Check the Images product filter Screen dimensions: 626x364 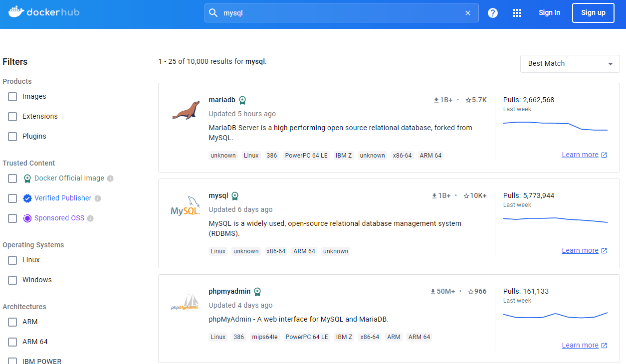[12, 96]
